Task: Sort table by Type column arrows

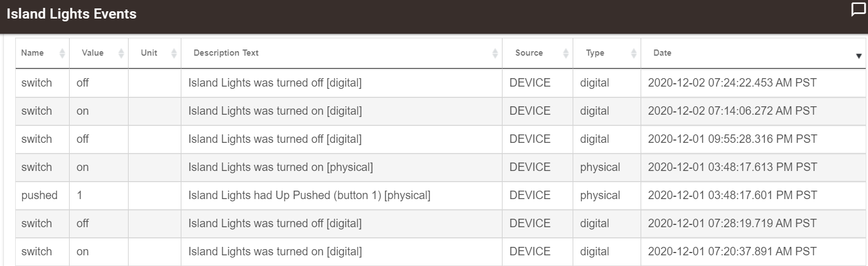Action: point(633,53)
